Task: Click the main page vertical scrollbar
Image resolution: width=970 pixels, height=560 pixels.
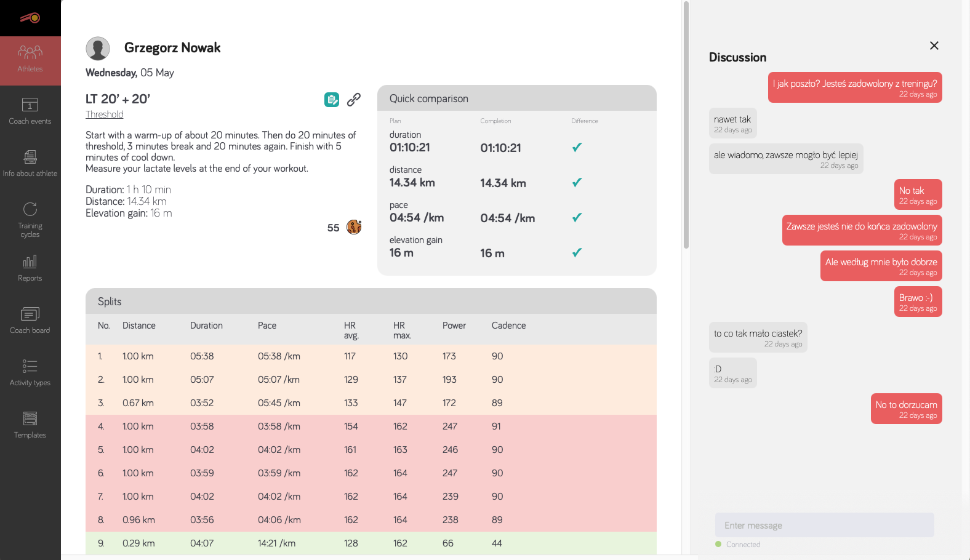Action: click(x=686, y=123)
